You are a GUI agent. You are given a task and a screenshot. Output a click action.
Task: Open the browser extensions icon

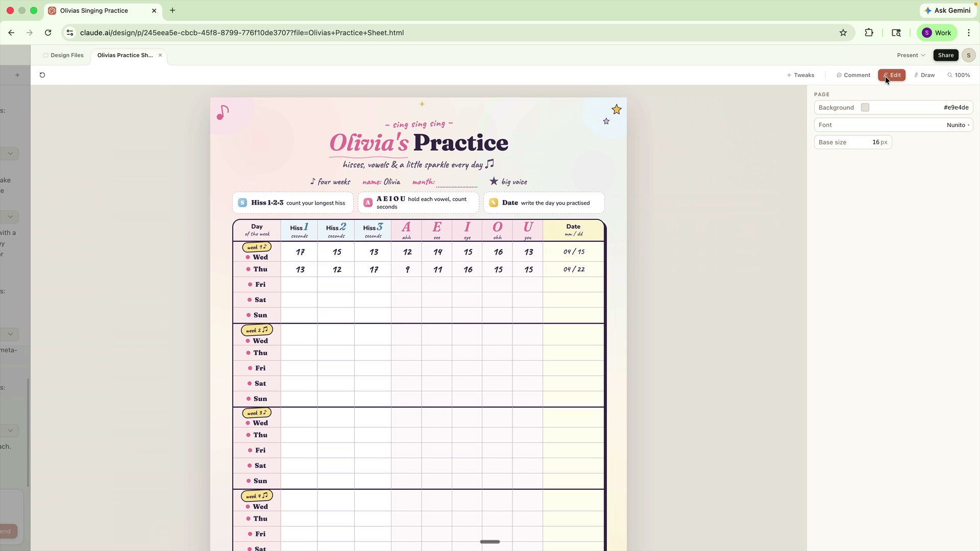point(869,32)
